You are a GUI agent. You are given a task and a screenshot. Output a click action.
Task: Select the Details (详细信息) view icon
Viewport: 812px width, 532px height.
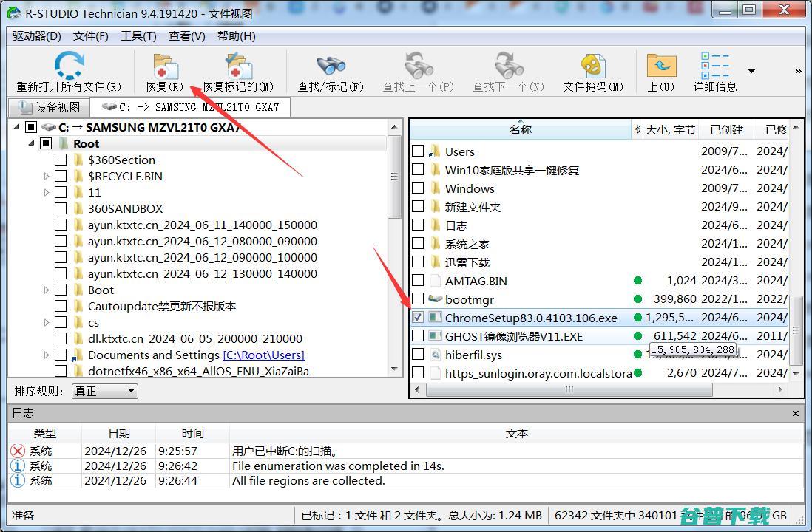tap(714, 66)
